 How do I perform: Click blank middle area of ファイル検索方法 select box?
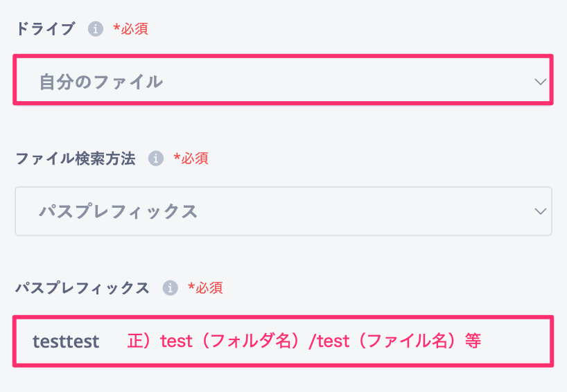pyautogui.click(x=362, y=211)
